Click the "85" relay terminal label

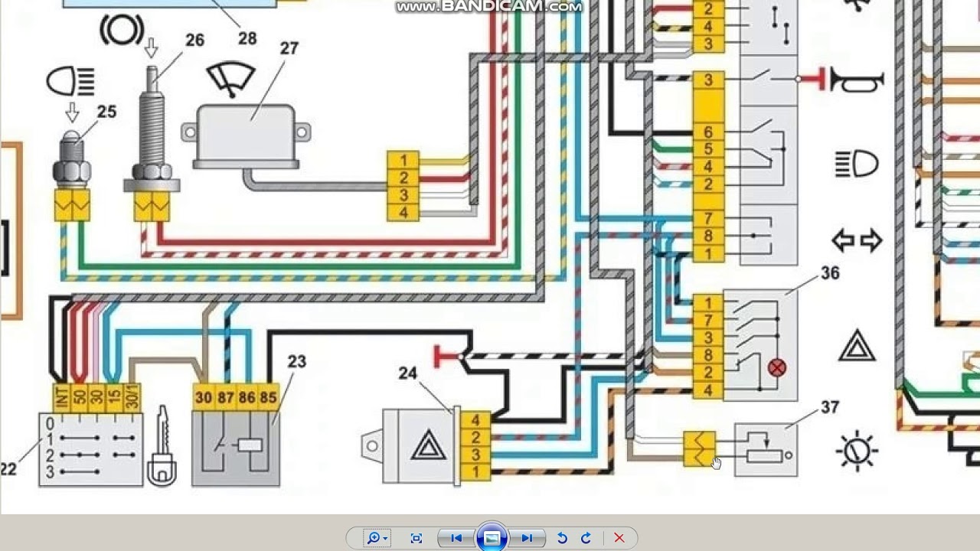point(267,398)
